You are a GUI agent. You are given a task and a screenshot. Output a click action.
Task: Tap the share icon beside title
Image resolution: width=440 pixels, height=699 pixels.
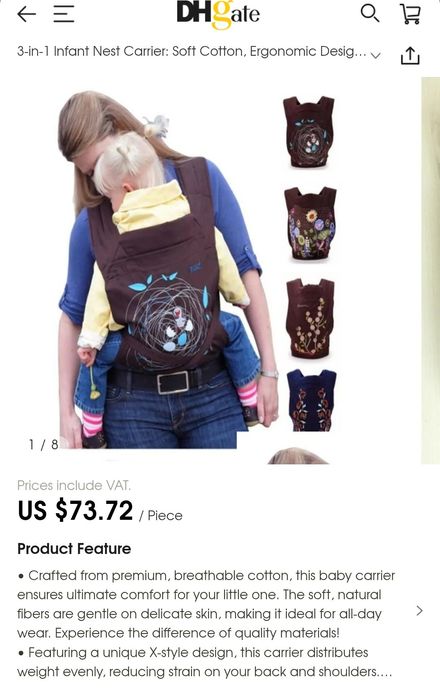pos(410,56)
